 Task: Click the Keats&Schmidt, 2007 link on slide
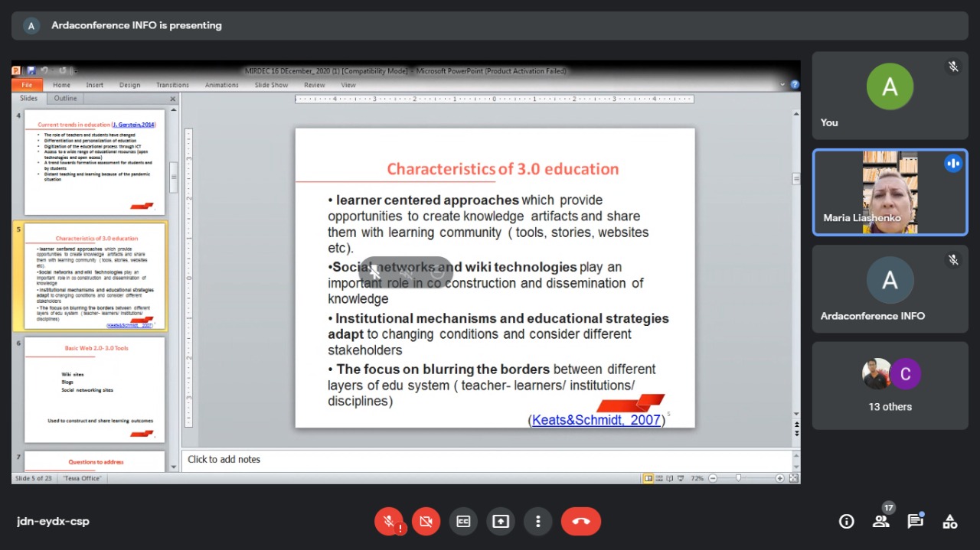596,419
